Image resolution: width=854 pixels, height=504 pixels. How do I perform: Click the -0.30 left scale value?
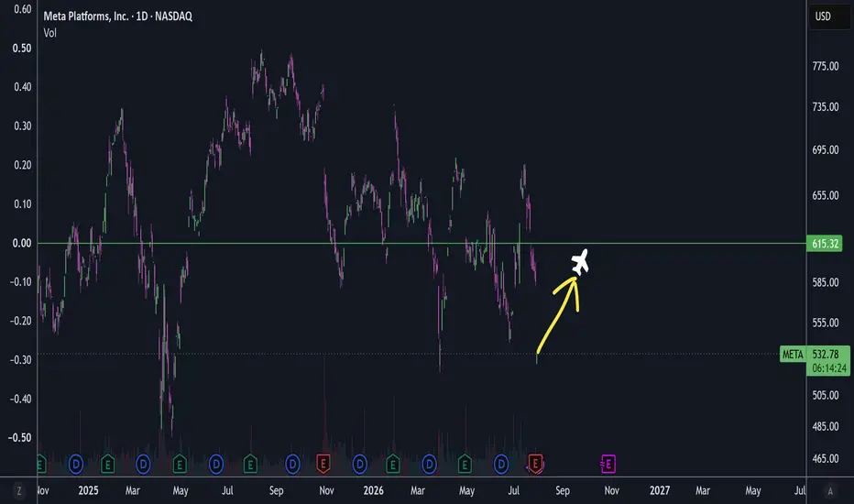click(19, 360)
